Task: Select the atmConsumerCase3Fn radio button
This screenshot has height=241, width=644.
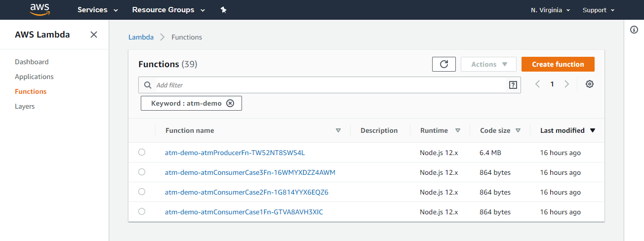Action: point(142,172)
